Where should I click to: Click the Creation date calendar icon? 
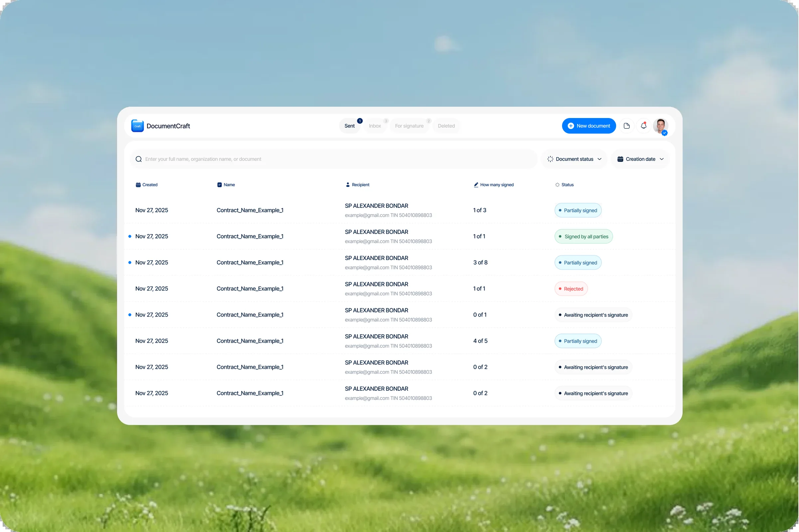(x=620, y=159)
